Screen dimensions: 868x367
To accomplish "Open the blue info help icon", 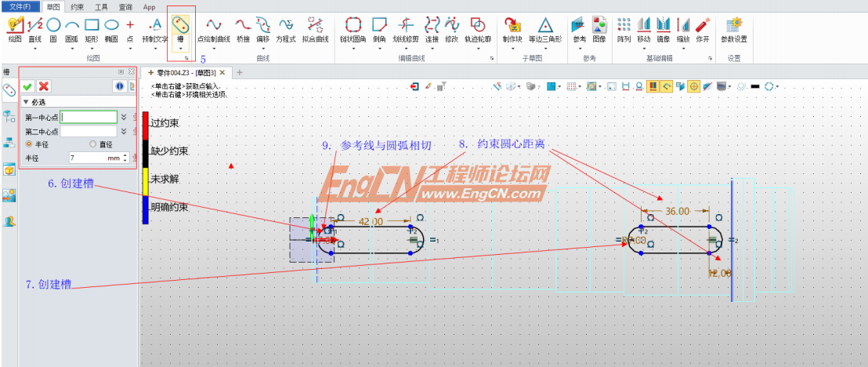I will [x=120, y=86].
